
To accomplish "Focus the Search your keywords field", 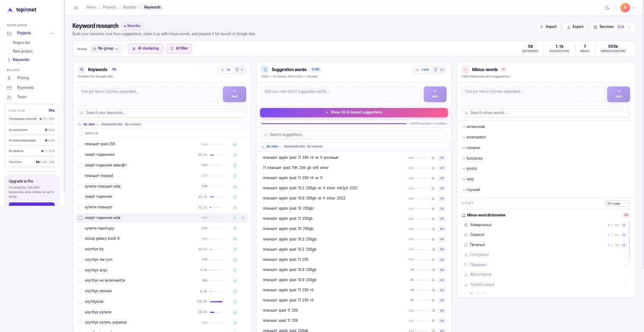I will (x=161, y=113).
